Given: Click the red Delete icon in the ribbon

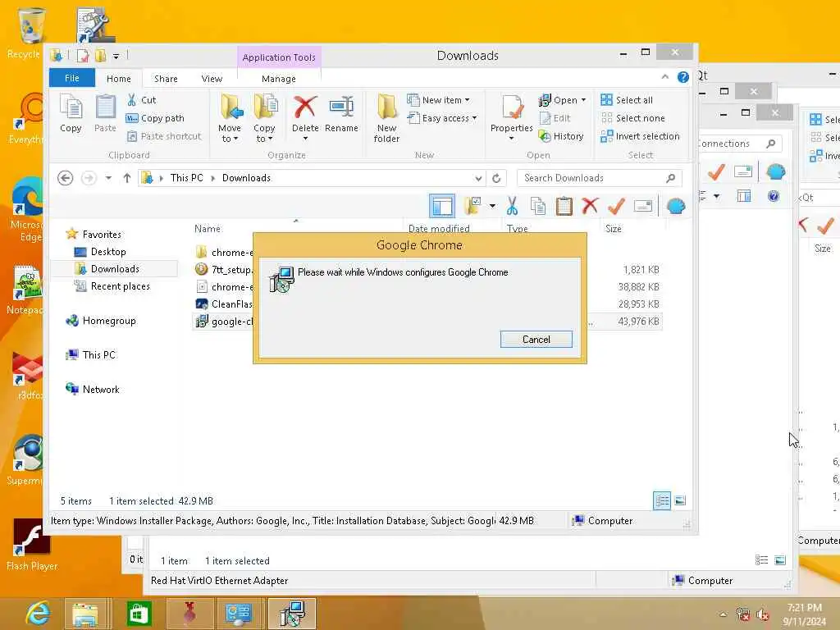Looking at the screenshot, I should tap(305, 107).
